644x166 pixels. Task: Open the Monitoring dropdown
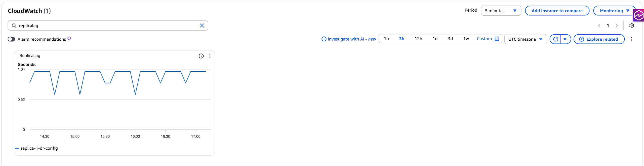tap(614, 11)
